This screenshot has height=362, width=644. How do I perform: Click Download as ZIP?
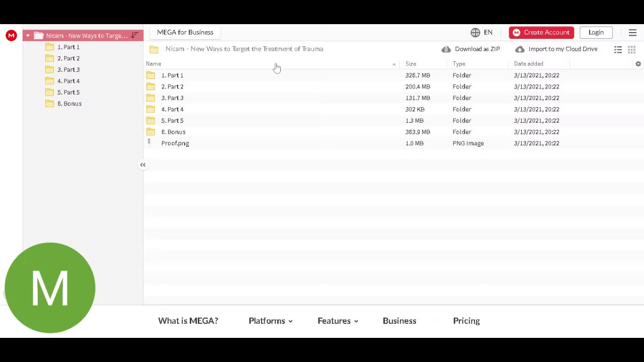tap(477, 49)
